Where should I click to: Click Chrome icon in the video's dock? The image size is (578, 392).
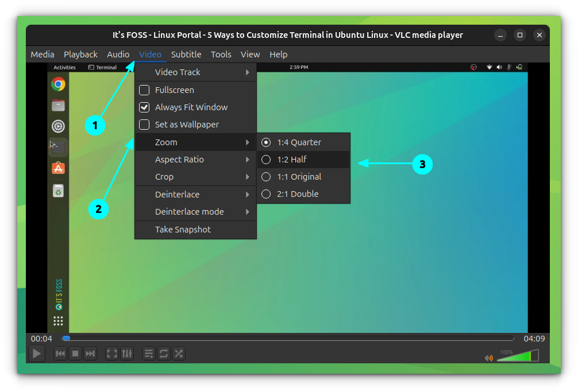58,84
